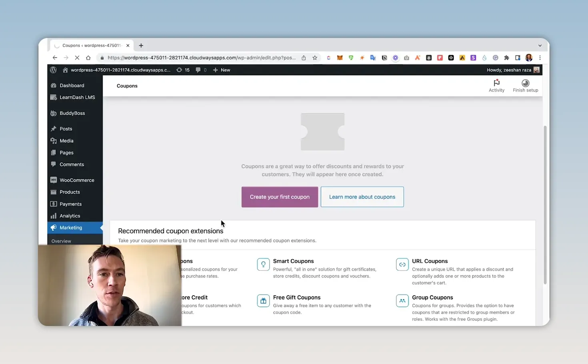Viewport: 588px width, 364px height.
Task: Open the Smart Coupons extension
Action: point(293,261)
